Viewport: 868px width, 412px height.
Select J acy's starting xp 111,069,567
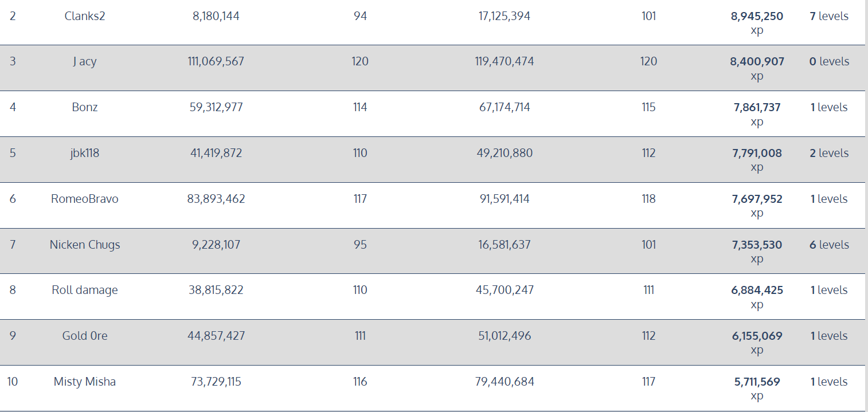(x=216, y=61)
